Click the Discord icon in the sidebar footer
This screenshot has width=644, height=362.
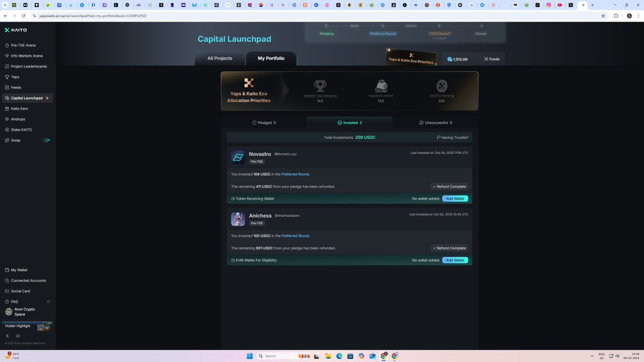coord(18,336)
